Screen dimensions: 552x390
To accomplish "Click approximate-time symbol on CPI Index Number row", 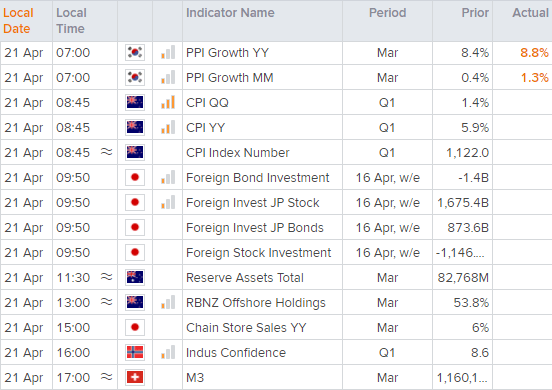I will [x=106, y=152].
